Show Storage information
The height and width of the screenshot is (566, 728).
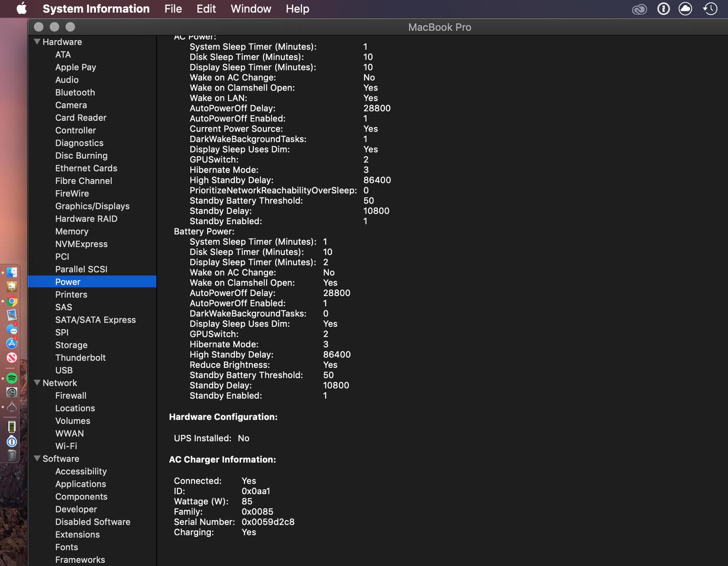point(71,345)
